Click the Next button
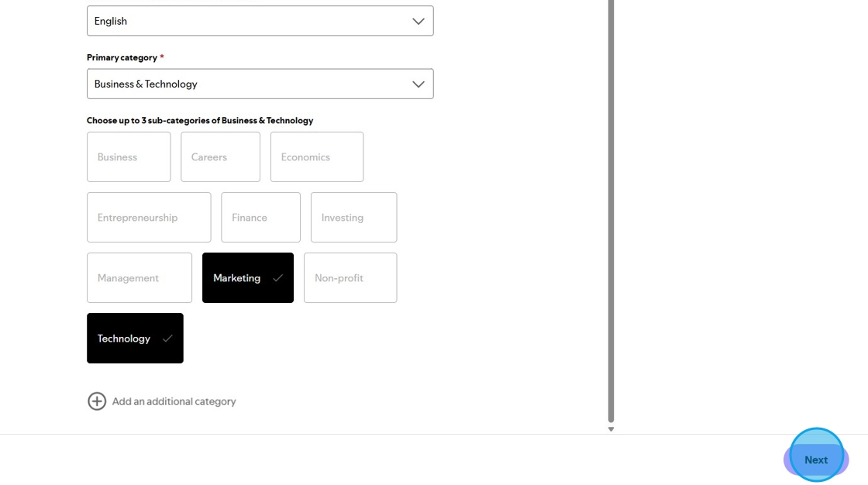Image resolution: width=868 pixels, height=485 pixels. 816,459
